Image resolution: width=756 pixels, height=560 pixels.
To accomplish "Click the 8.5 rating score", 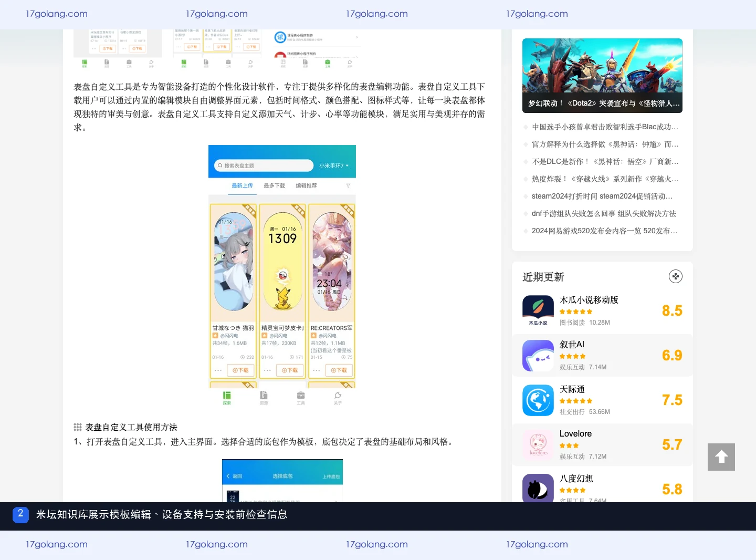I will [672, 311].
